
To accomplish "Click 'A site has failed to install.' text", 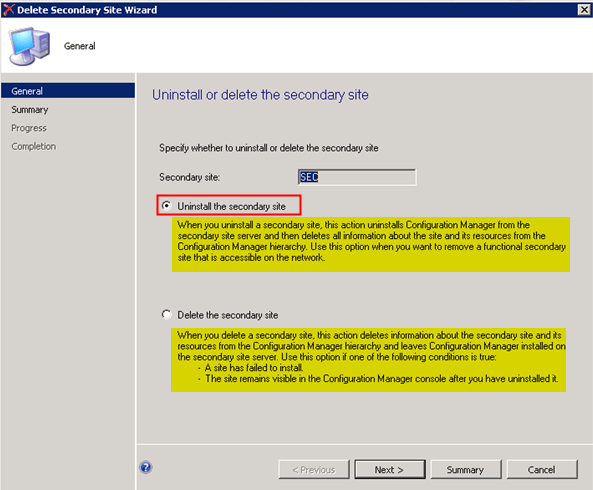I will 254,368.
